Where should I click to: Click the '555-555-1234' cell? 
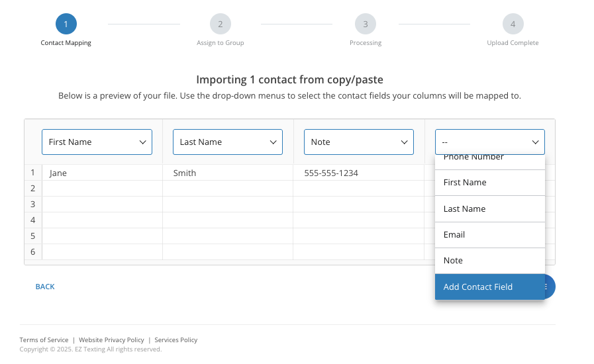359,173
